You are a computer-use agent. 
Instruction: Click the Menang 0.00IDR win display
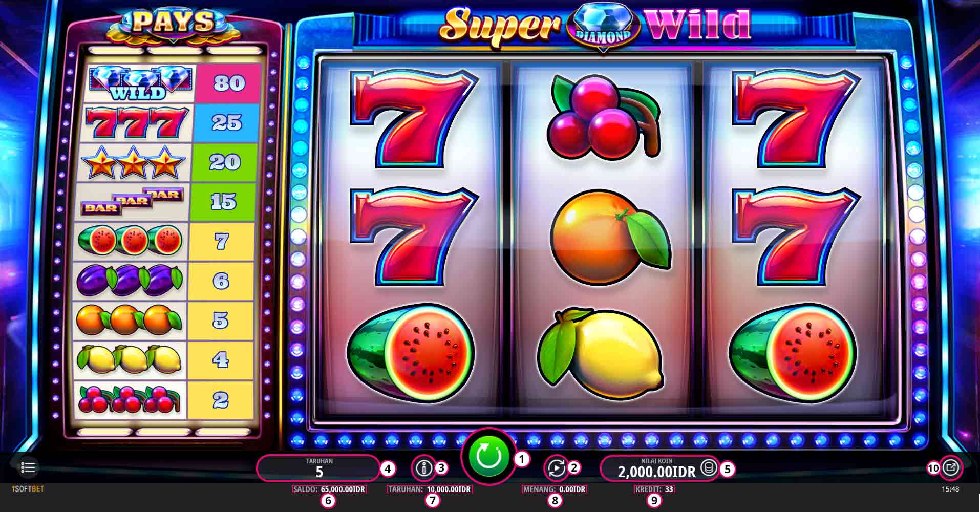pos(554,489)
